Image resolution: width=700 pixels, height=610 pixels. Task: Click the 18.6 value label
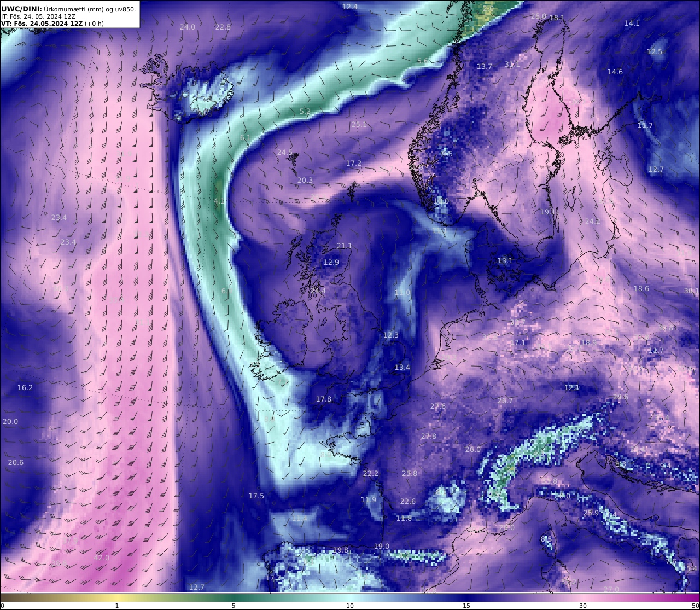point(641,288)
